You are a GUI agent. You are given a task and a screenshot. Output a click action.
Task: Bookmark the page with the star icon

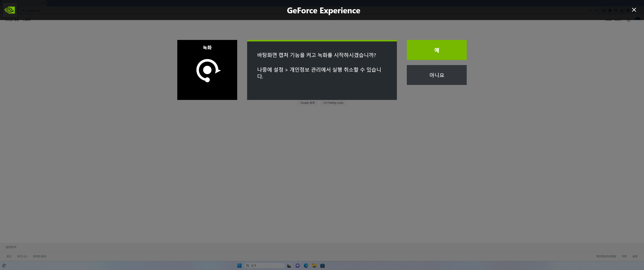(596, 10)
